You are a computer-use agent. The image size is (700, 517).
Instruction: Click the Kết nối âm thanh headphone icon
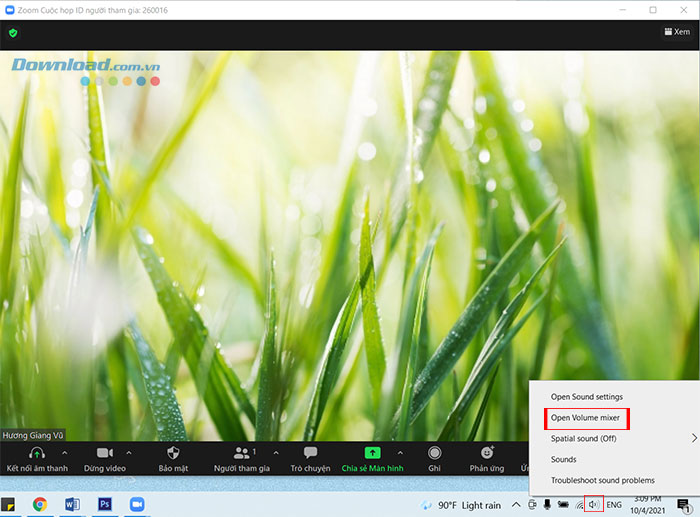point(37,454)
